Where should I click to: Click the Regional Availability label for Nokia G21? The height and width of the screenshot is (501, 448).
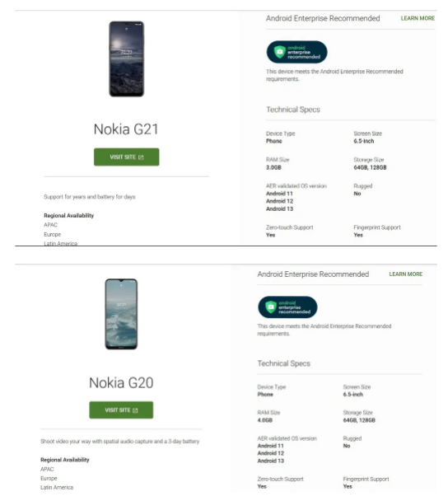click(68, 216)
